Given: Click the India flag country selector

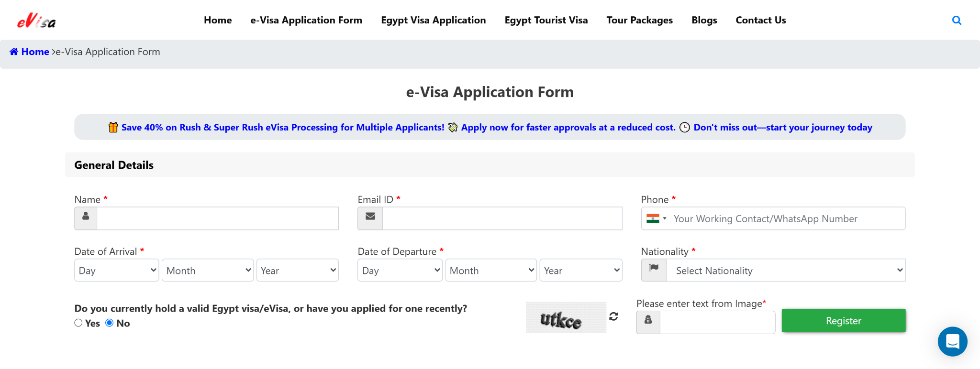Looking at the screenshot, I should pos(656,218).
